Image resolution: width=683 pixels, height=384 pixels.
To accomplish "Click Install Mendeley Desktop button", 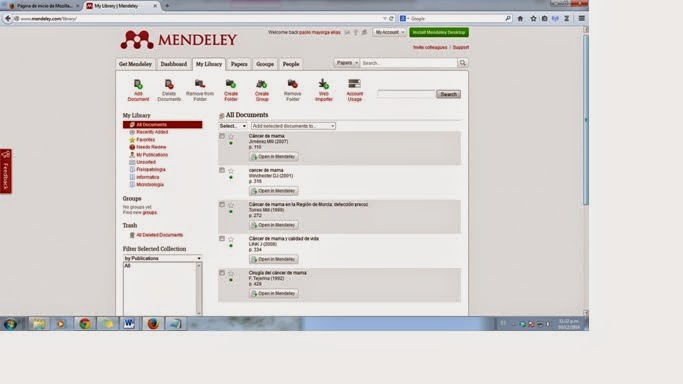I will click(439, 32).
